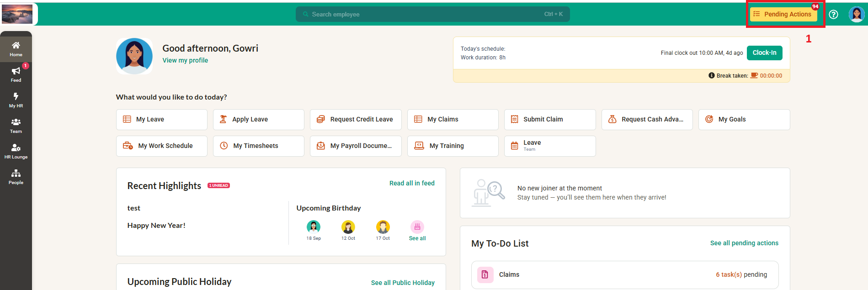Open the 'test' highlight post

click(134, 208)
